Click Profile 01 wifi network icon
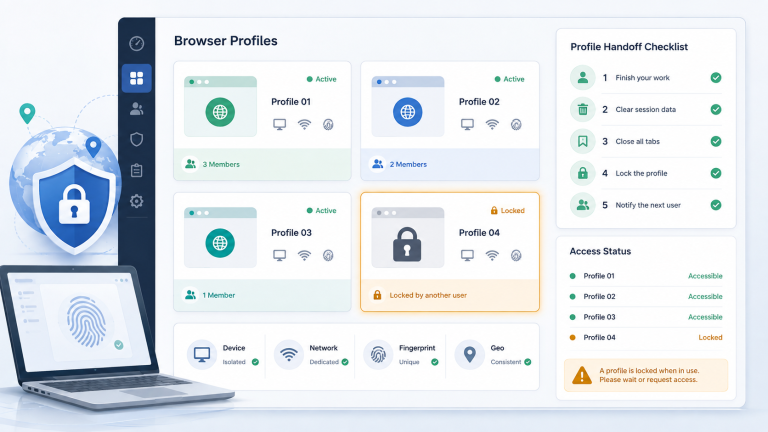The width and height of the screenshot is (768, 432). click(304, 124)
